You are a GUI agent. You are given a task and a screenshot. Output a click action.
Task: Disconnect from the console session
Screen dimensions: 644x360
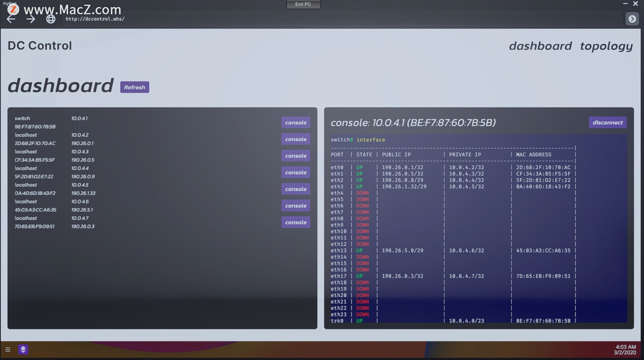[x=607, y=123]
